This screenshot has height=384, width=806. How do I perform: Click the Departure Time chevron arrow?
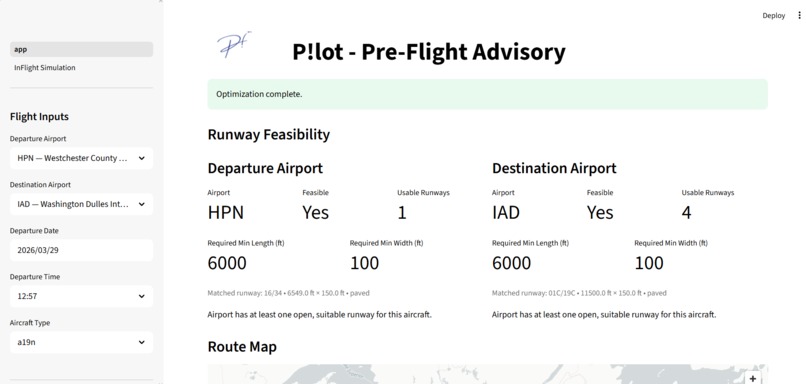142,296
